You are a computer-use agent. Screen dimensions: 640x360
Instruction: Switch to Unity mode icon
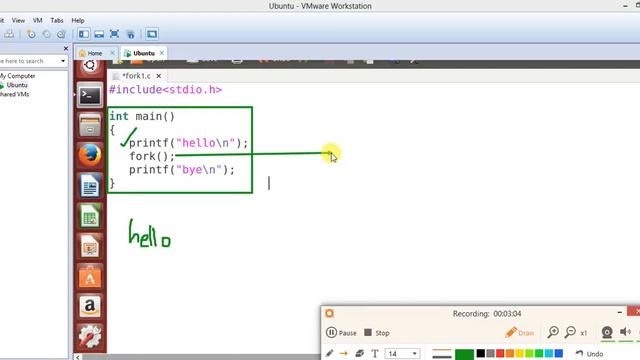tap(130, 34)
